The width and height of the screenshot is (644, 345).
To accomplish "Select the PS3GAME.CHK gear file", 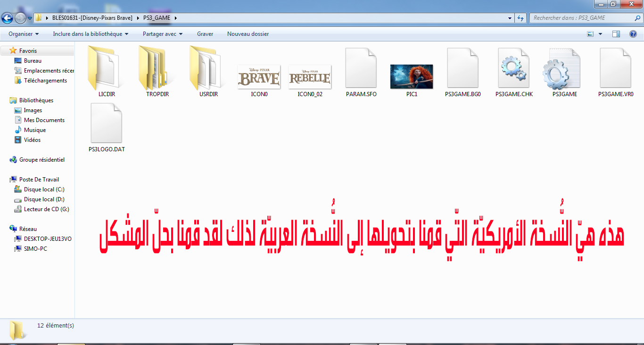I will [514, 68].
